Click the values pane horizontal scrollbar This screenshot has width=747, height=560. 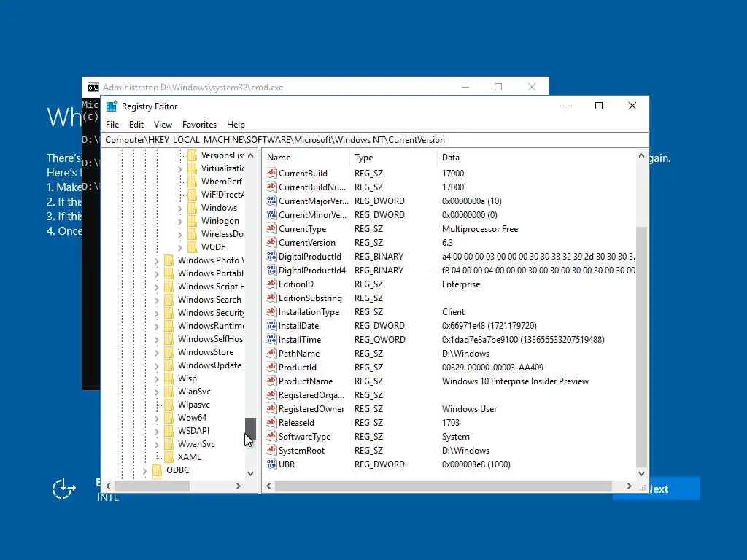443,486
